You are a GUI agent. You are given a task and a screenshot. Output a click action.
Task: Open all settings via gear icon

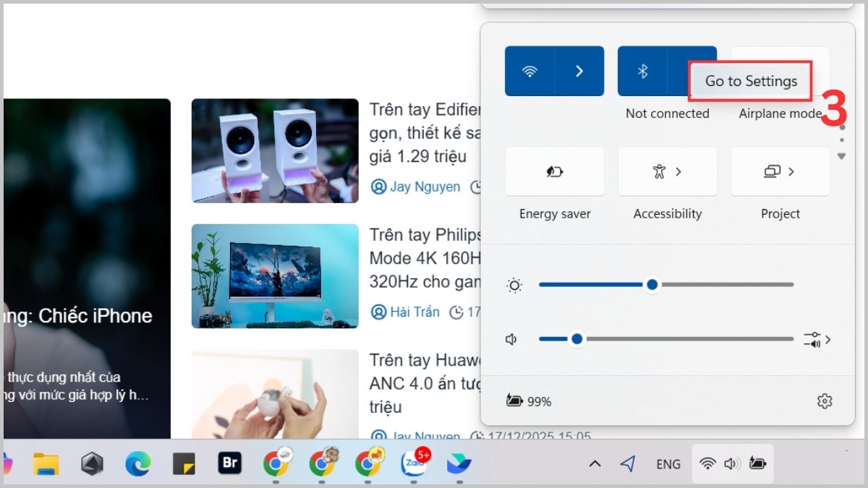824,401
